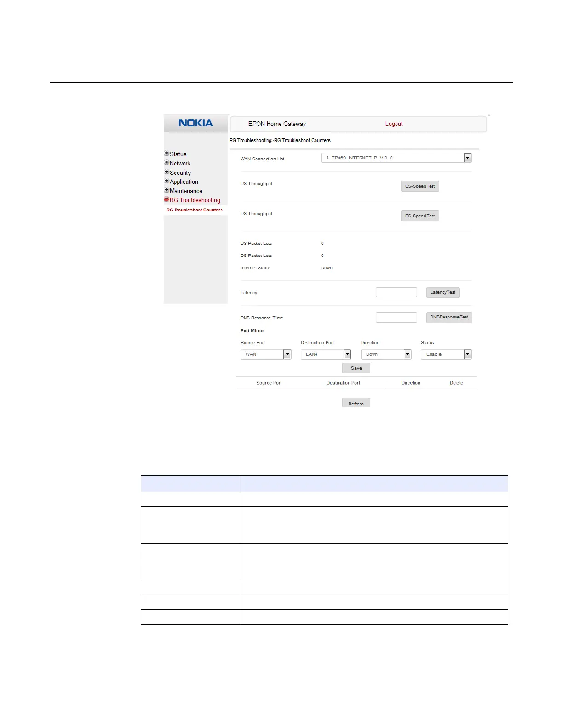
Task: Click the Logout link
Action: click(x=394, y=124)
